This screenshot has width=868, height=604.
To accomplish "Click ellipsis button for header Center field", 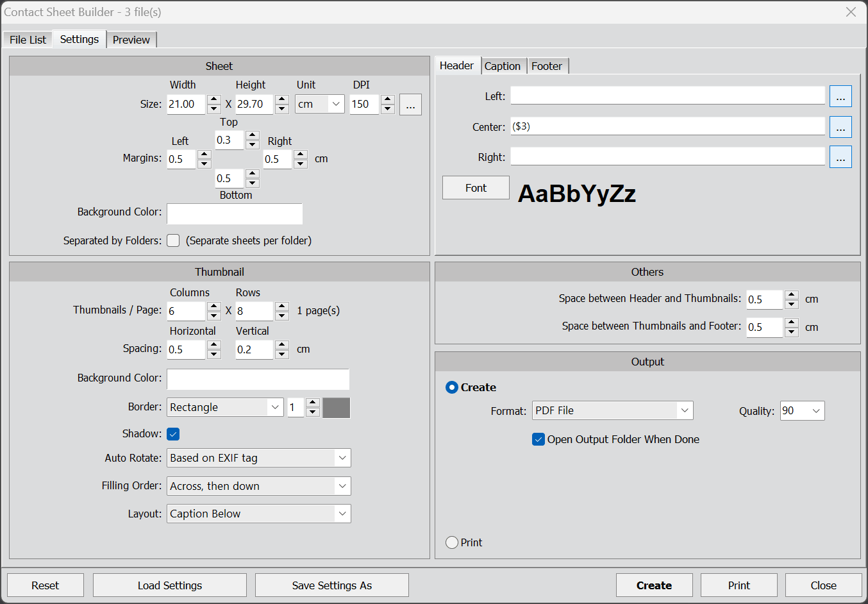I will point(840,127).
